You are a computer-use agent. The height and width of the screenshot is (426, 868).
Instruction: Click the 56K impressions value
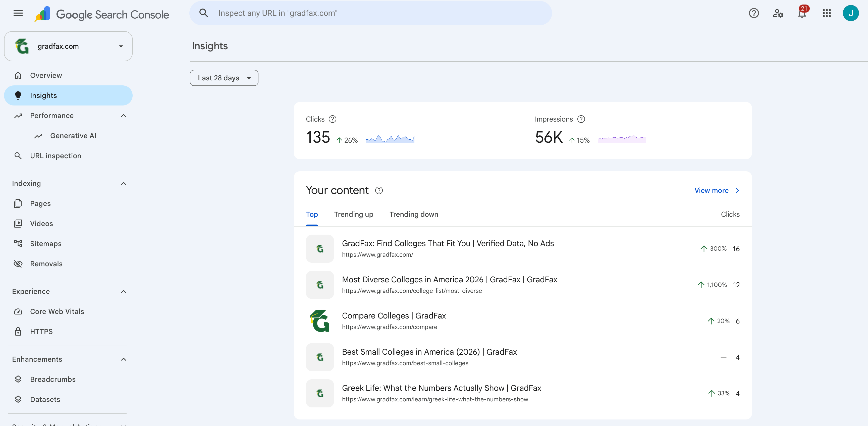click(549, 137)
